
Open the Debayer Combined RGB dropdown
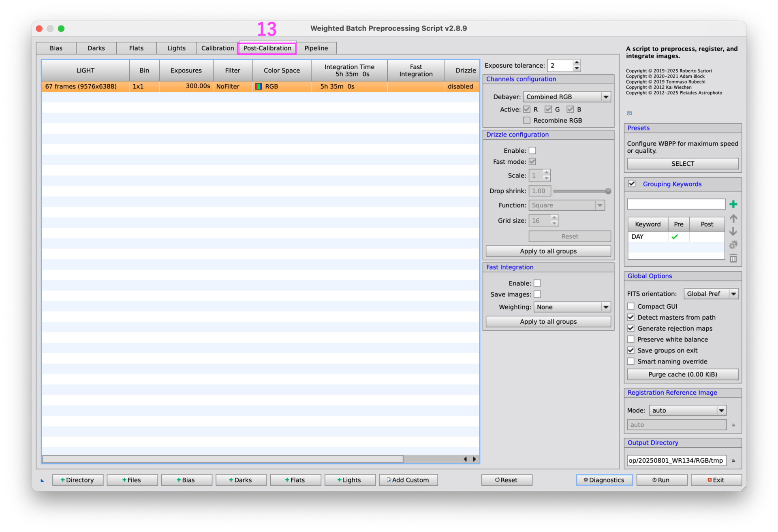(567, 97)
